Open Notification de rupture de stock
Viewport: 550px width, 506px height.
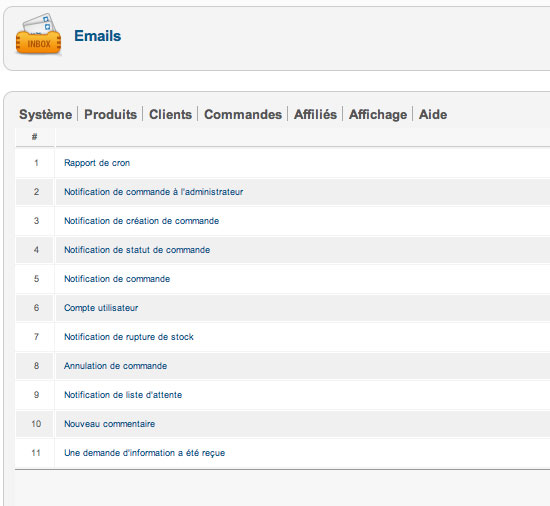click(128, 337)
